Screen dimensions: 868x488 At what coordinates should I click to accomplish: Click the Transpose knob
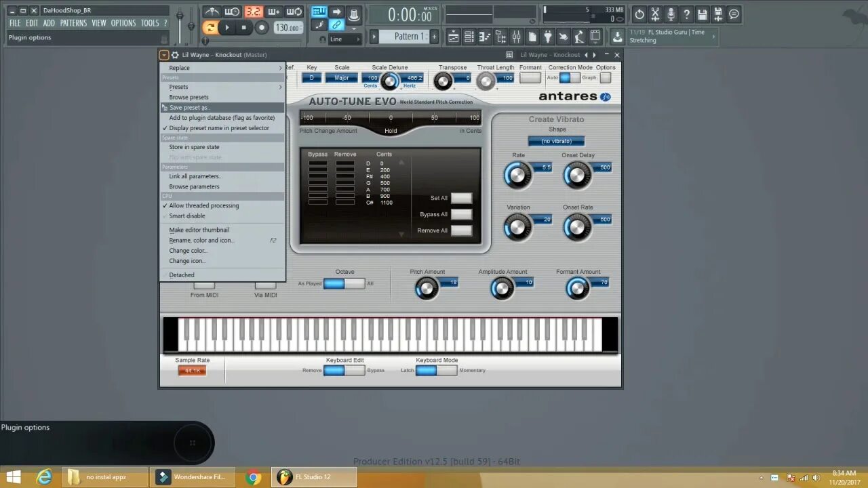click(443, 81)
